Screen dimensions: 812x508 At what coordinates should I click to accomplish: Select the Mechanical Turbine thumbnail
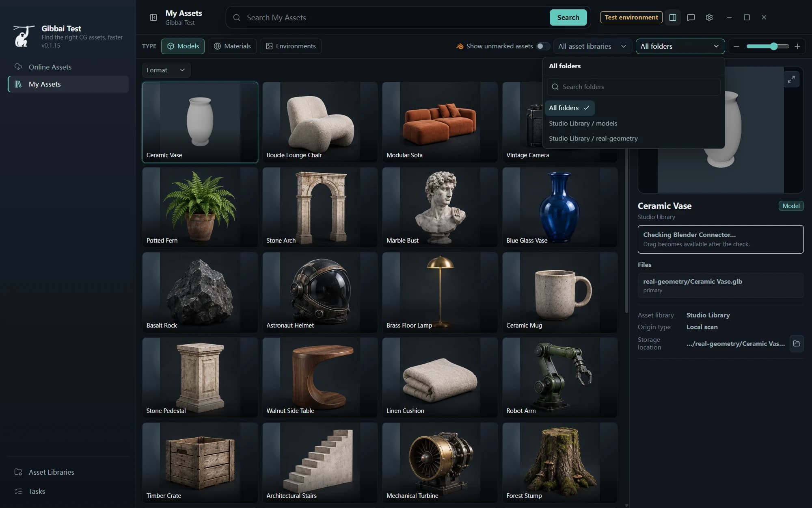[x=440, y=462]
